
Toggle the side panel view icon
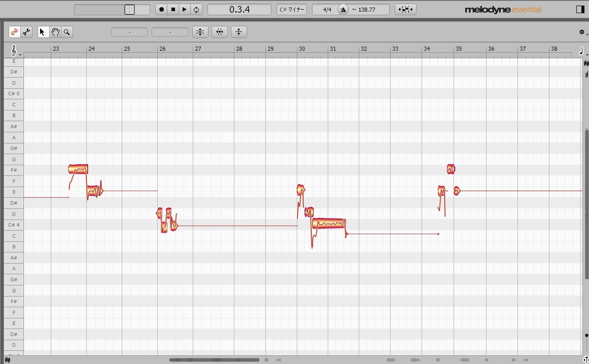[580, 10]
